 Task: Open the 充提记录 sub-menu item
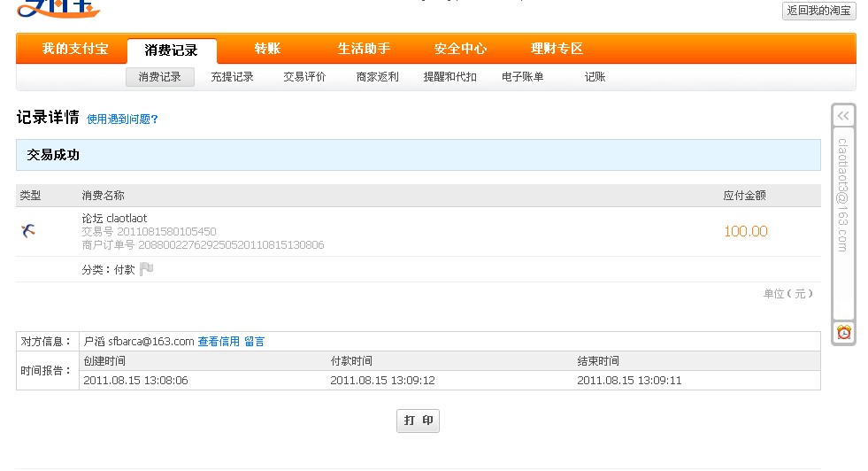(232, 77)
